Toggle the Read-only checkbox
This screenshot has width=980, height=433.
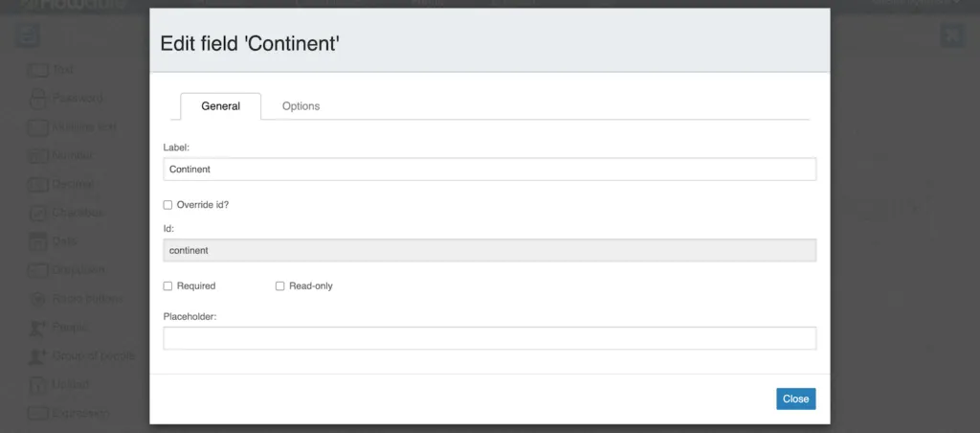[280, 286]
